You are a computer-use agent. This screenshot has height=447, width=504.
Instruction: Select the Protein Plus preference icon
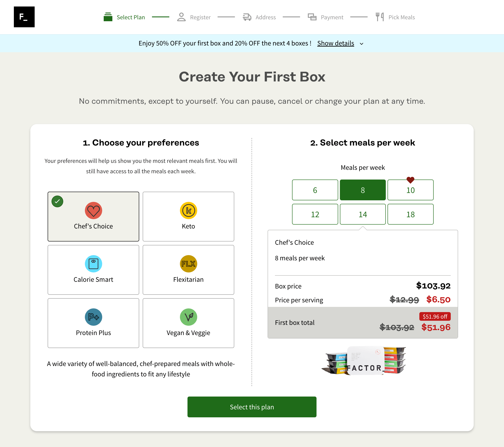click(x=94, y=317)
